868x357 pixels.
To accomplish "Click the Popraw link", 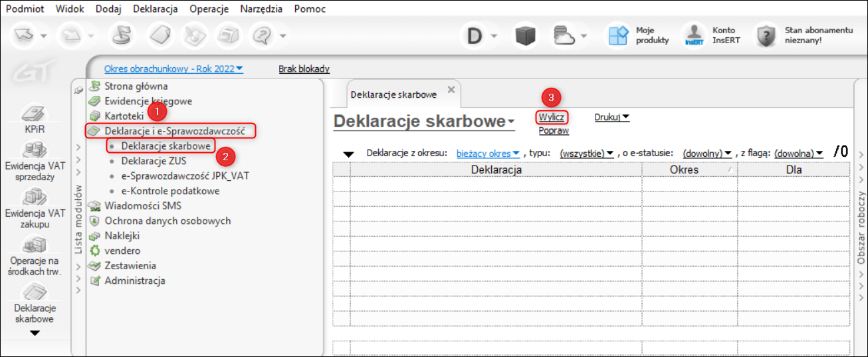I will coord(554,131).
